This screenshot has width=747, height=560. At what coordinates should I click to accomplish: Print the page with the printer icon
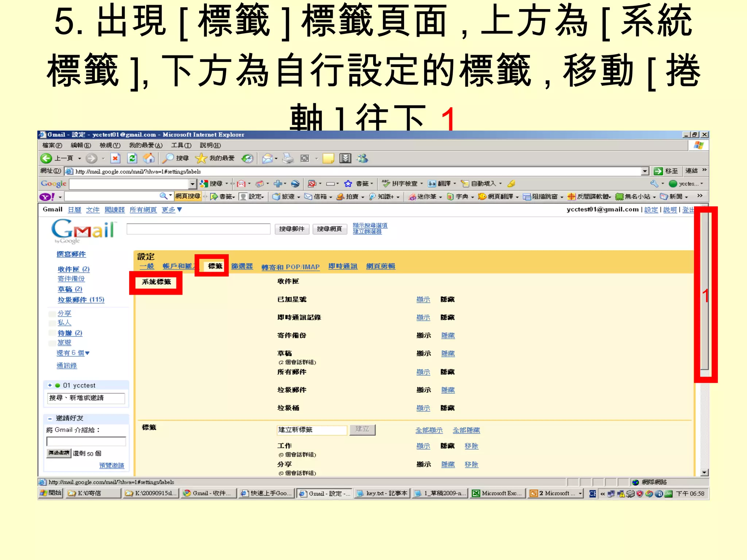click(x=288, y=158)
